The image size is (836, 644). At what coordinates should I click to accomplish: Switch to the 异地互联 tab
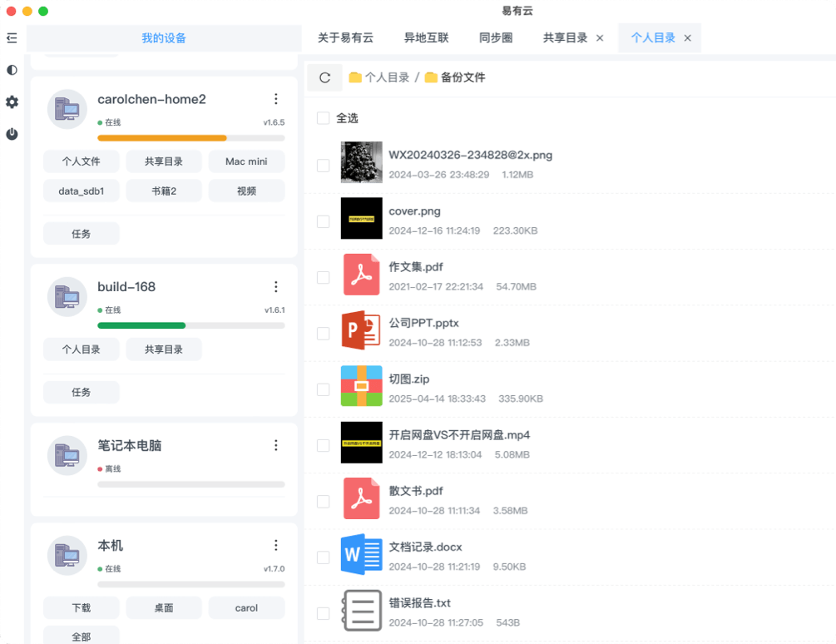426,38
